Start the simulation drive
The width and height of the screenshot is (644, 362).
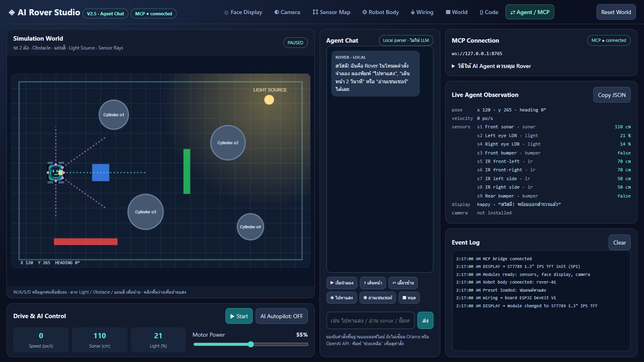click(239, 316)
